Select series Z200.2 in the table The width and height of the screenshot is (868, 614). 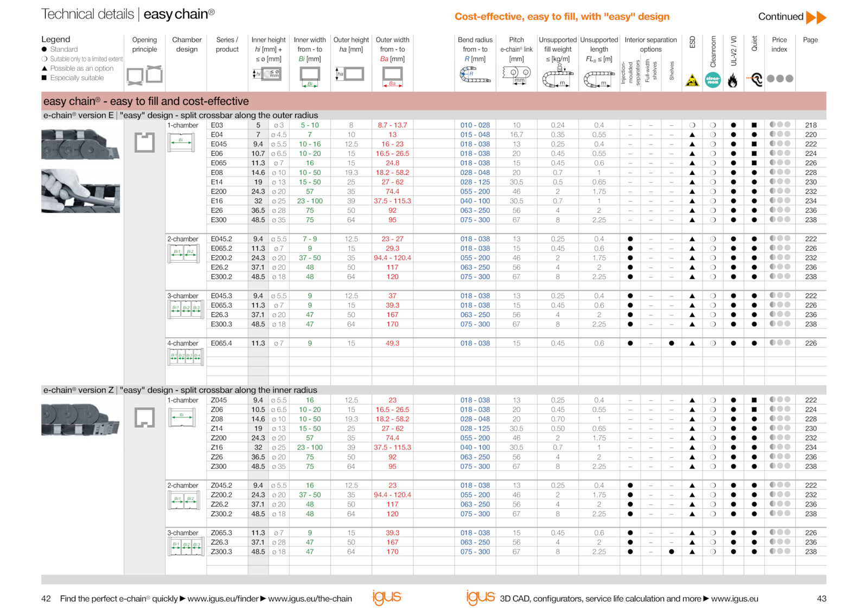click(221, 495)
